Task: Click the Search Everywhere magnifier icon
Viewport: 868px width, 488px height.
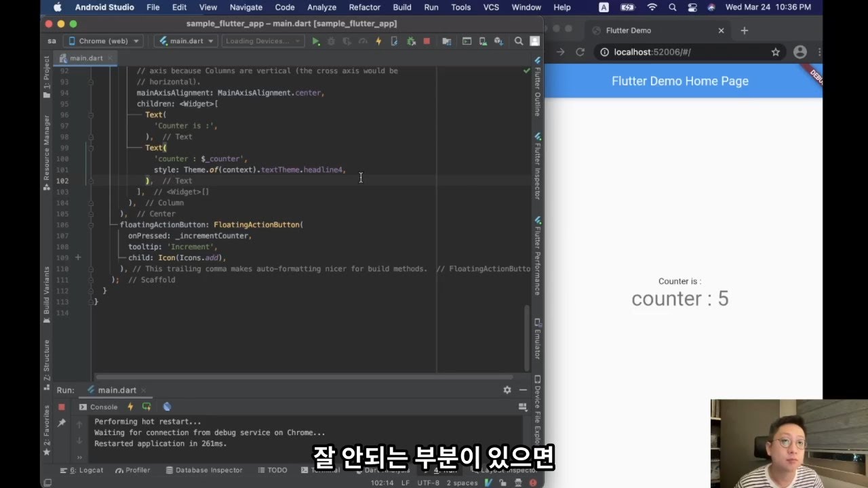Action: (x=519, y=41)
